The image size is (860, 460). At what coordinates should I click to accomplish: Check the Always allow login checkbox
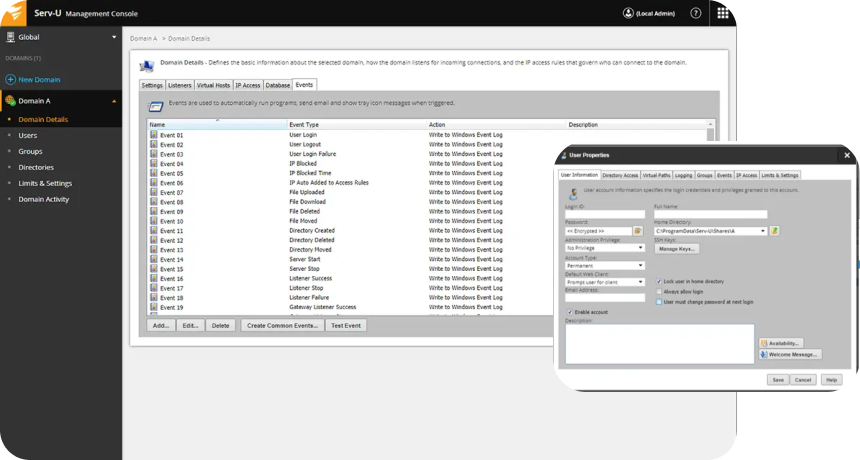click(x=659, y=292)
